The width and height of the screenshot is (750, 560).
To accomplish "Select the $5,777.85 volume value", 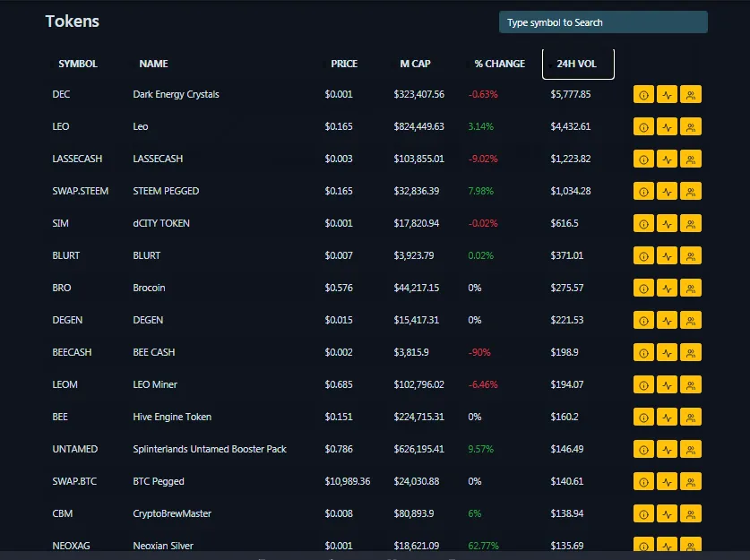I will [x=570, y=94].
